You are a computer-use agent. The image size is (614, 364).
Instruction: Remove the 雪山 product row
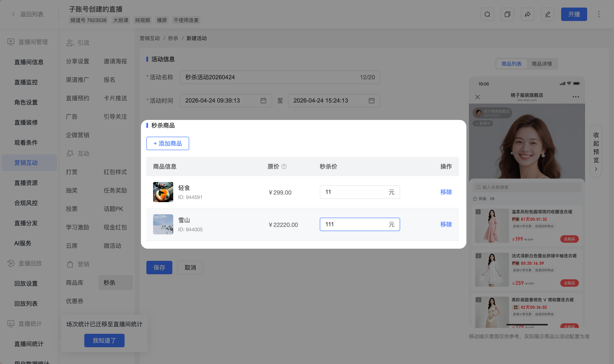pos(446,224)
